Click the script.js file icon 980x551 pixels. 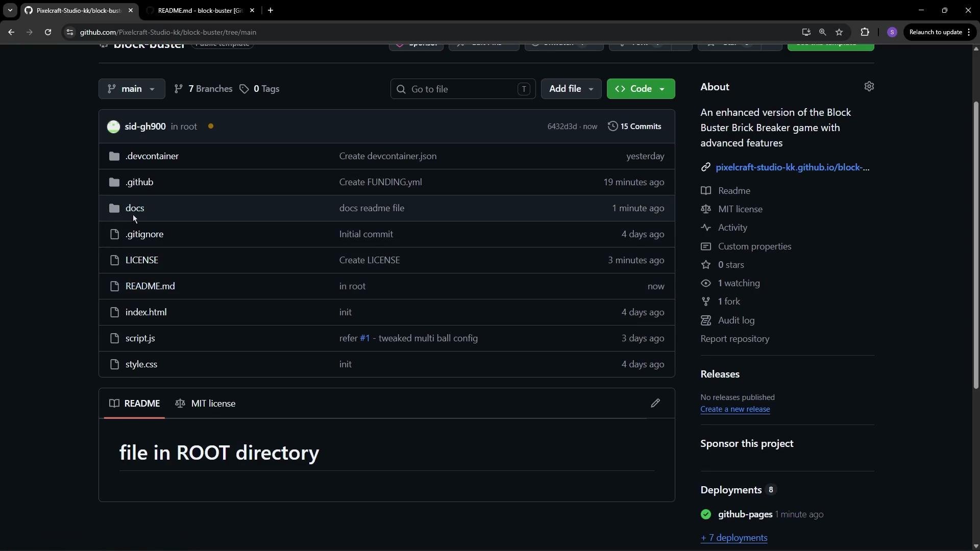pos(114,338)
